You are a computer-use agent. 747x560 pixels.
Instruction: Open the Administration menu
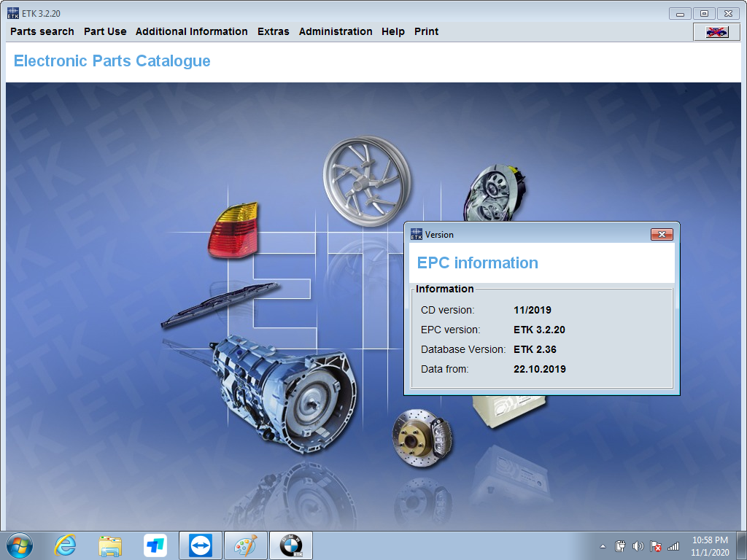[336, 31]
